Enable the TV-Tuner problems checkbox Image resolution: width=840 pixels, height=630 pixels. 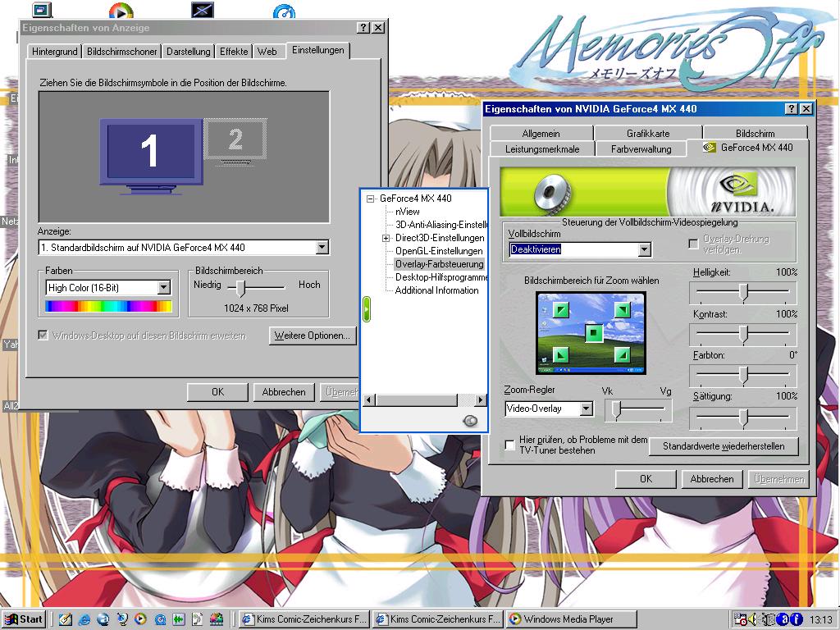pos(510,445)
